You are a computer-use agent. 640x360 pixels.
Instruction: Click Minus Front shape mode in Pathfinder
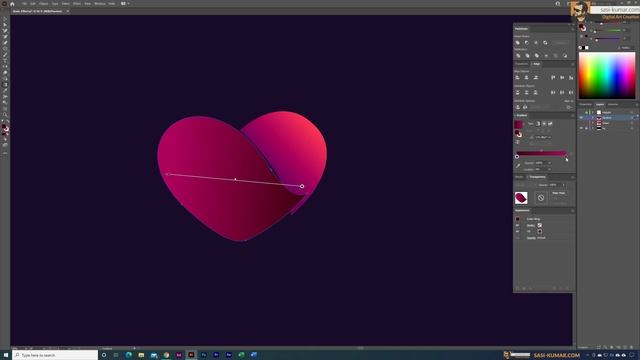527,42
